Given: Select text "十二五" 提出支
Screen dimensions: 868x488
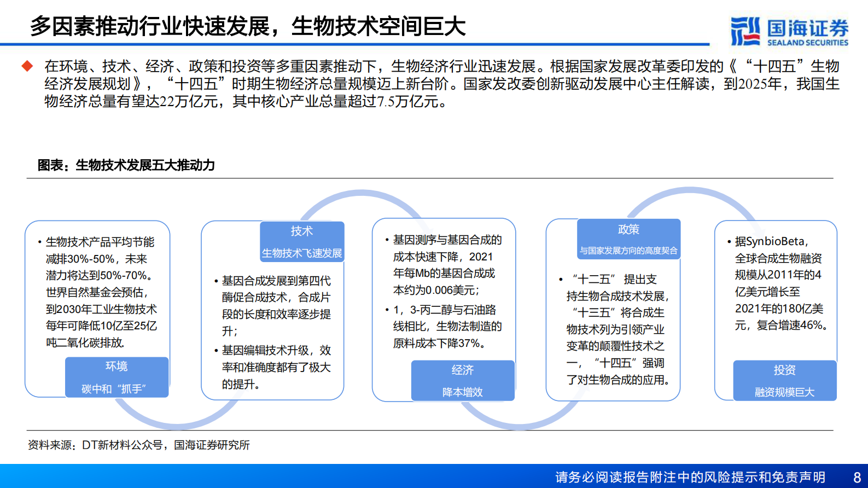Looking at the screenshot, I should 614,279.
